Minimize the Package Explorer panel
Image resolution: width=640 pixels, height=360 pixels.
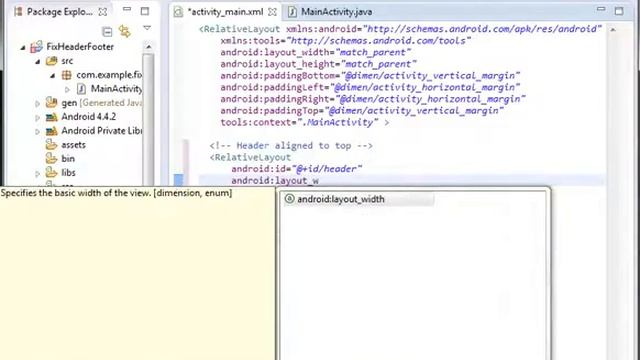[x=127, y=9]
